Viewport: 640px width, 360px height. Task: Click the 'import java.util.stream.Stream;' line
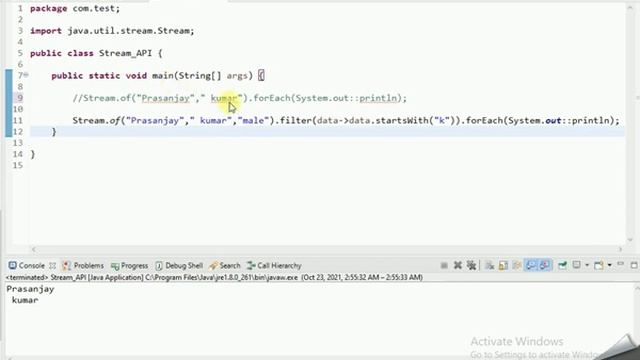(x=112, y=31)
